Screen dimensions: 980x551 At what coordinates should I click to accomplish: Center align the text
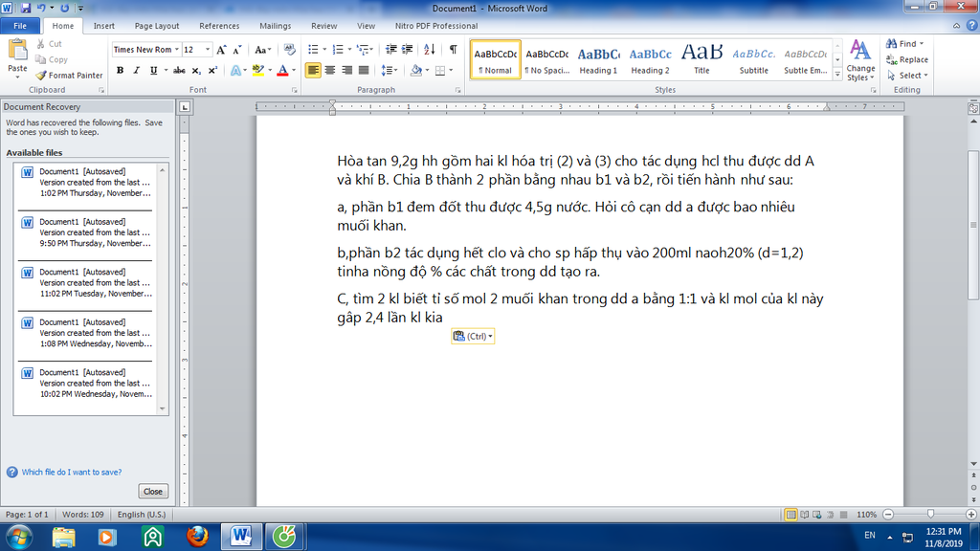(330, 71)
